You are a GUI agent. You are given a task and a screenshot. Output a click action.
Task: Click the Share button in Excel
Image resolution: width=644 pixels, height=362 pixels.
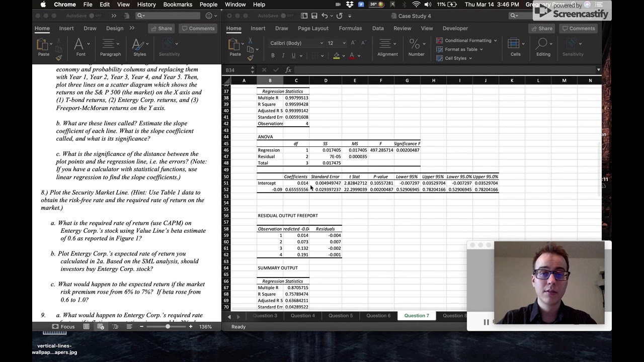click(541, 29)
